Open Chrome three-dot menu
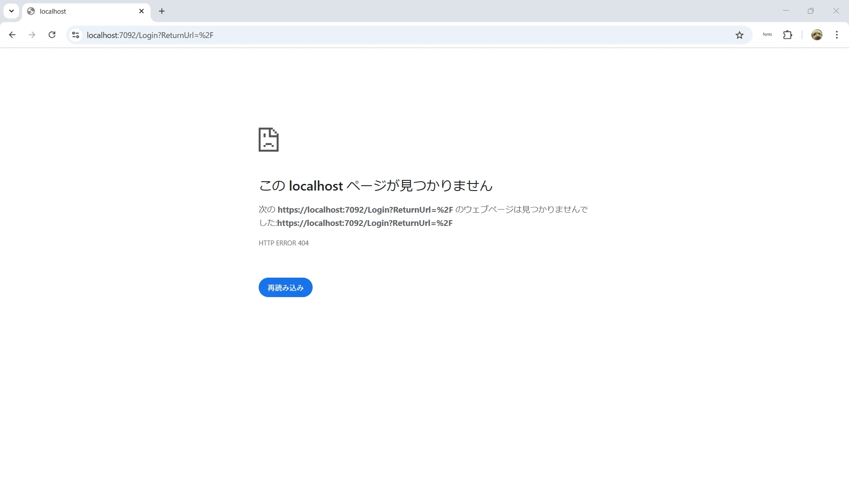Image resolution: width=849 pixels, height=504 pixels. click(x=837, y=35)
